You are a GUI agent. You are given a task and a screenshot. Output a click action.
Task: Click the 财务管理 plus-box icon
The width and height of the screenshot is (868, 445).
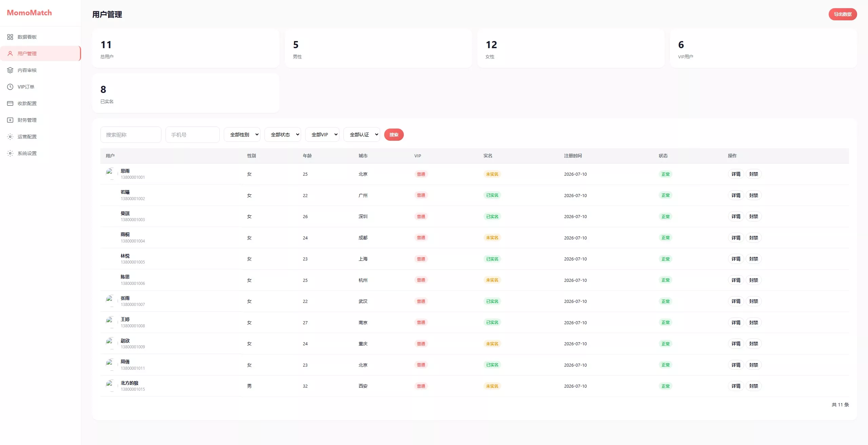click(10, 120)
